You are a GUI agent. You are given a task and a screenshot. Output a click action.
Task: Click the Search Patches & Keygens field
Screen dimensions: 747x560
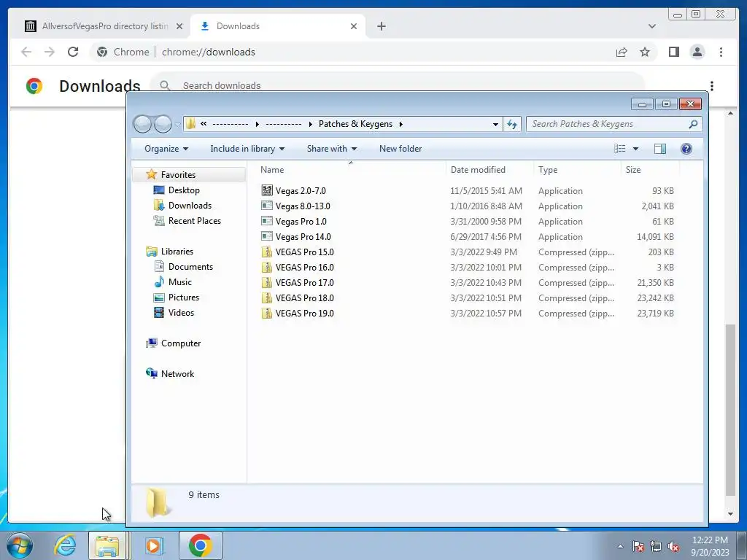614,124
